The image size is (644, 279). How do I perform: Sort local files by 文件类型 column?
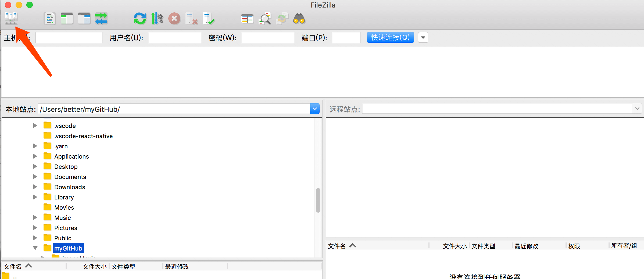136,266
